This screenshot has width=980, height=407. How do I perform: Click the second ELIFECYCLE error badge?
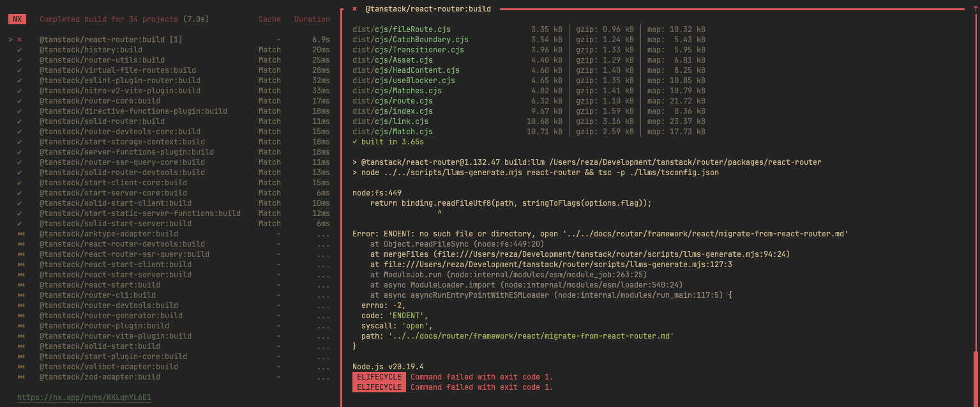(379, 387)
